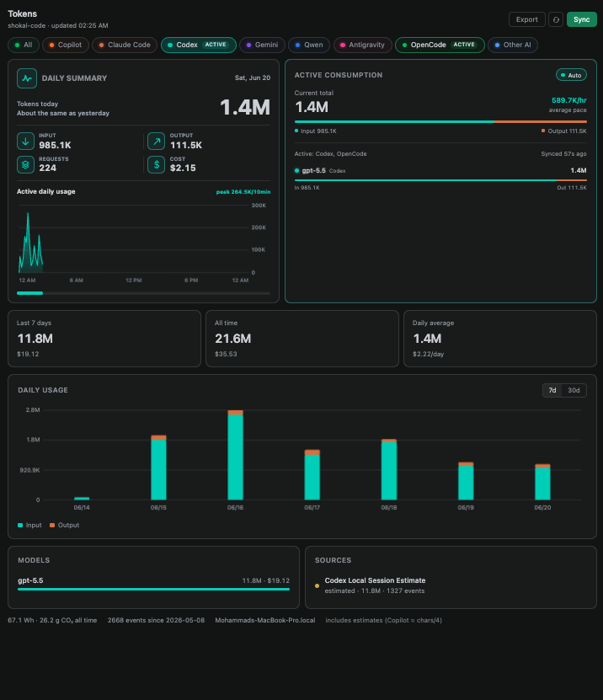Click the orange Output legend swatch under Daily Usage

(x=52, y=525)
